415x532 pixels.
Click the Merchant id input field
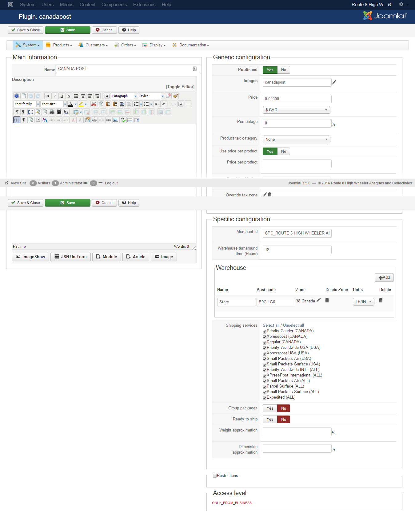pyautogui.click(x=297, y=233)
